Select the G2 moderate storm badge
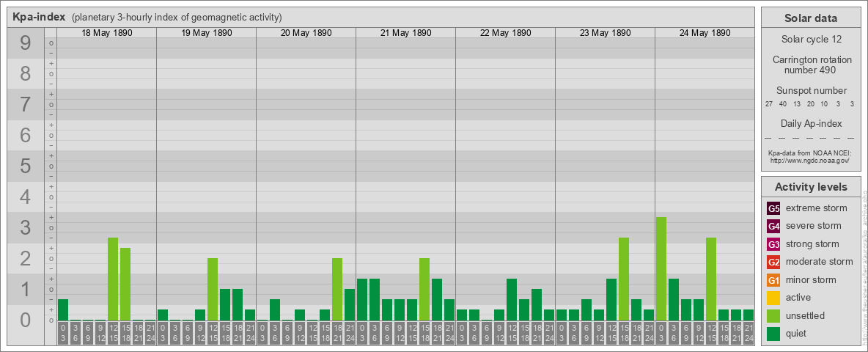The height and width of the screenshot is (352, 868). click(773, 262)
